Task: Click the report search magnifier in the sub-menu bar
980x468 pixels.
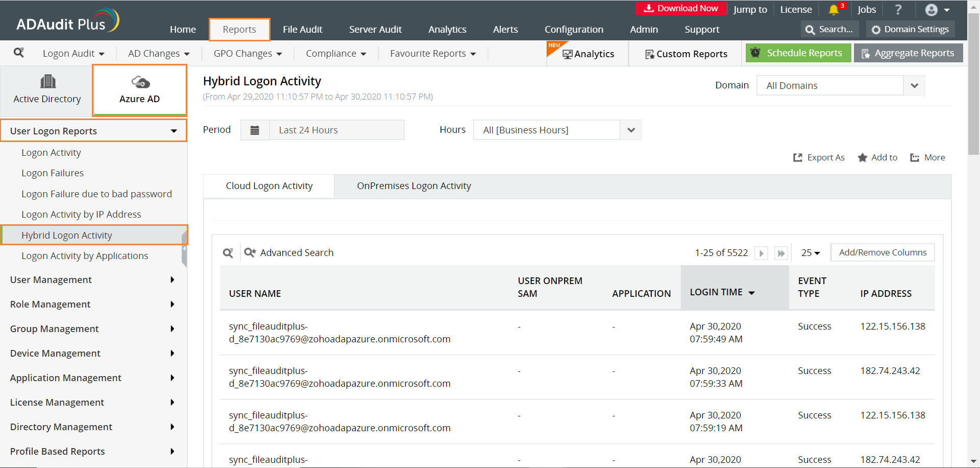Action: click(19, 53)
